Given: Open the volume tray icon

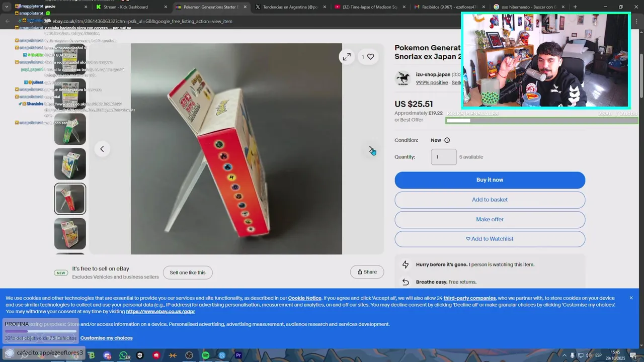Looking at the screenshot, I should pyautogui.click(x=588, y=355).
